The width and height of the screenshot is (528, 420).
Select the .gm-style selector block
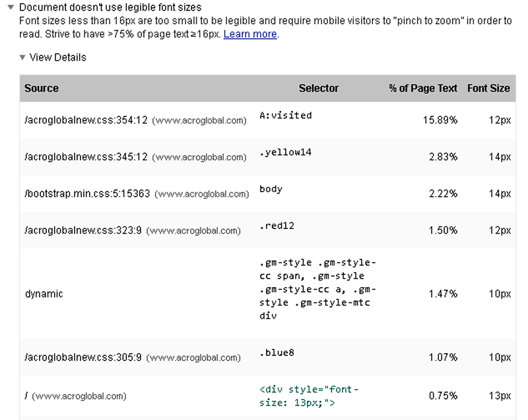[x=317, y=289]
